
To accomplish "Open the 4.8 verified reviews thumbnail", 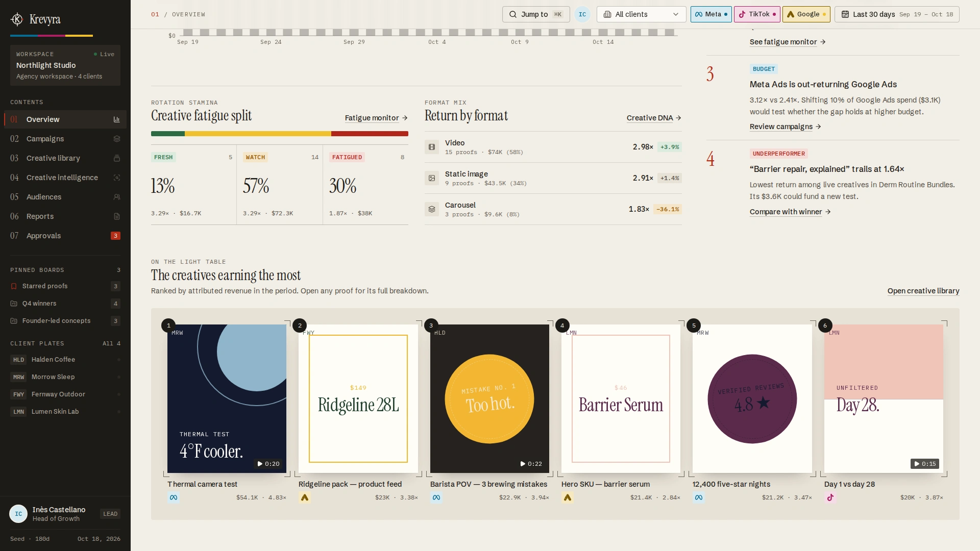I will 752,398.
